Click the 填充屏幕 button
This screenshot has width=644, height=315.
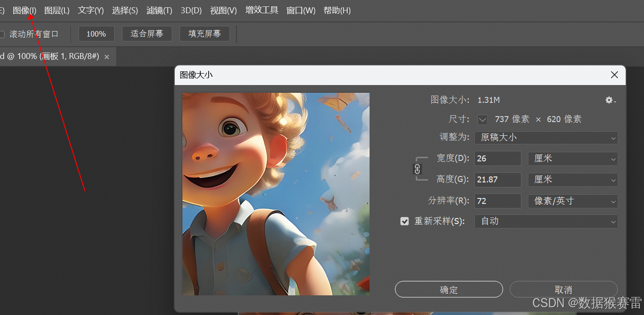(204, 34)
